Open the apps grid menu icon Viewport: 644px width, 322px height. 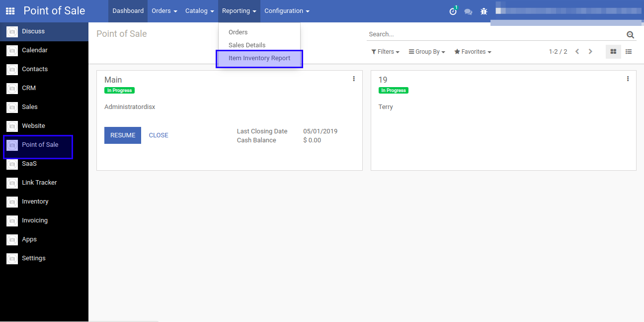coord(10,11)
